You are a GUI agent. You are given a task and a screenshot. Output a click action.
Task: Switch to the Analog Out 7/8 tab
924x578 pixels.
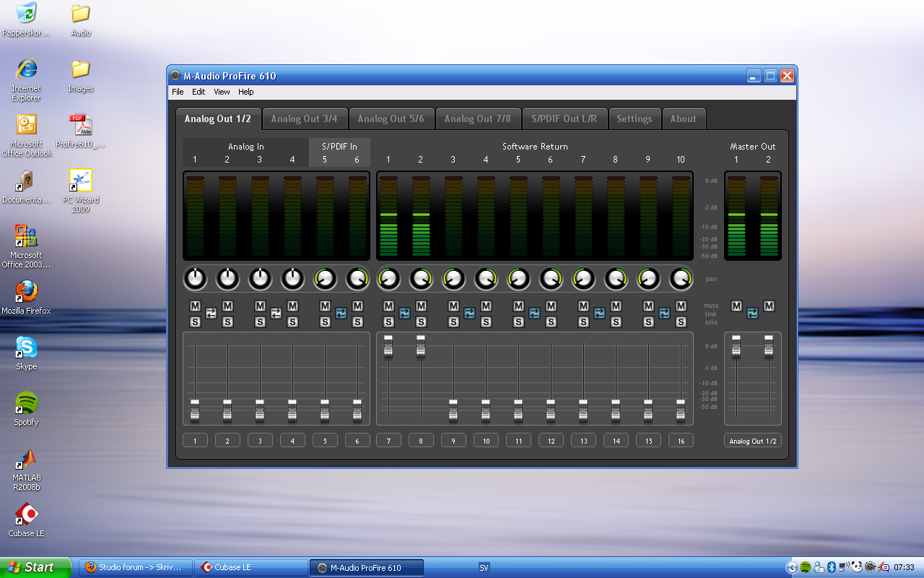pos(478,118)
